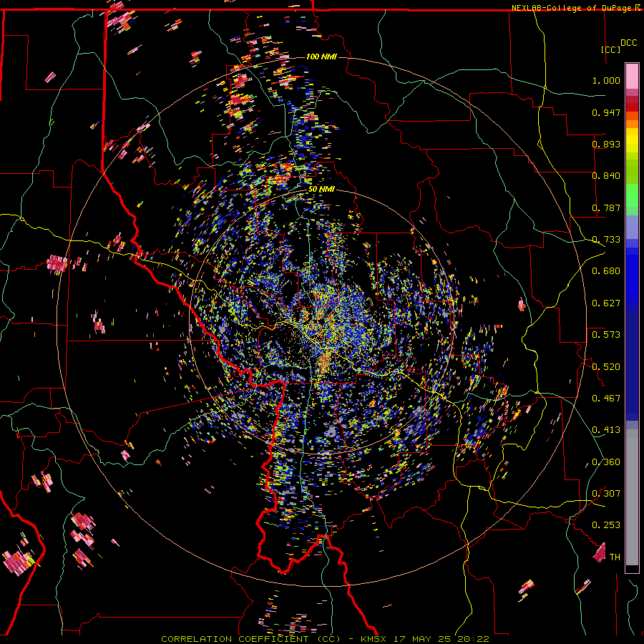Click the 0.253 legend value

pos(606,525)
